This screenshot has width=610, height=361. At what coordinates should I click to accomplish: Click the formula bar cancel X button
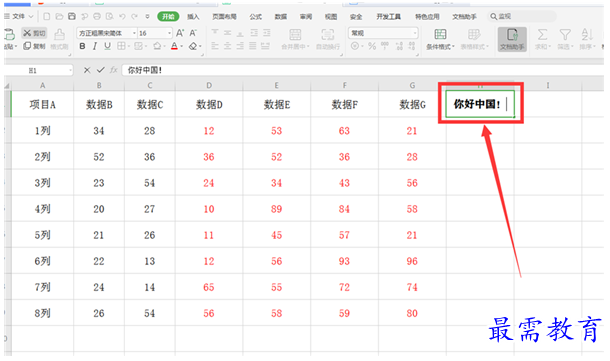click(x=87, y=70)
